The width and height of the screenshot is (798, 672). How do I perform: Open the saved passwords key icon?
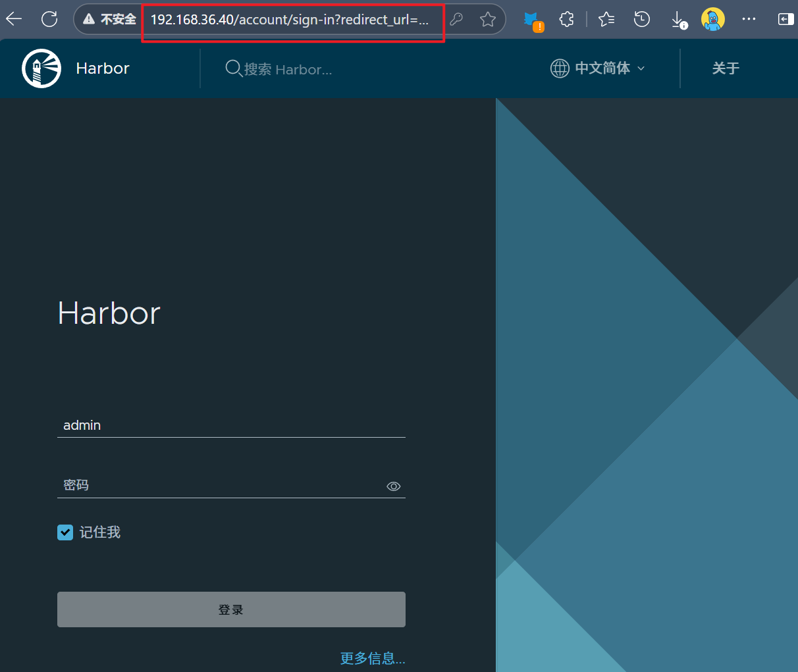456,20
